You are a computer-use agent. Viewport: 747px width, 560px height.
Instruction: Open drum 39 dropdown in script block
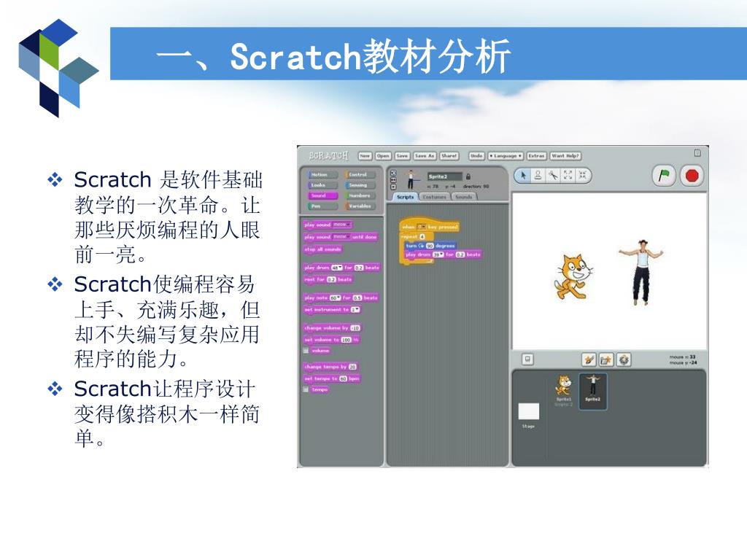click(x=438, y=254)
